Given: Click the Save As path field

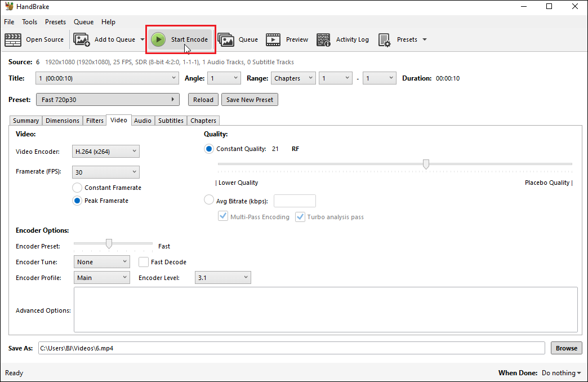Looking at the screenshot, I should [x=291, y=348].
